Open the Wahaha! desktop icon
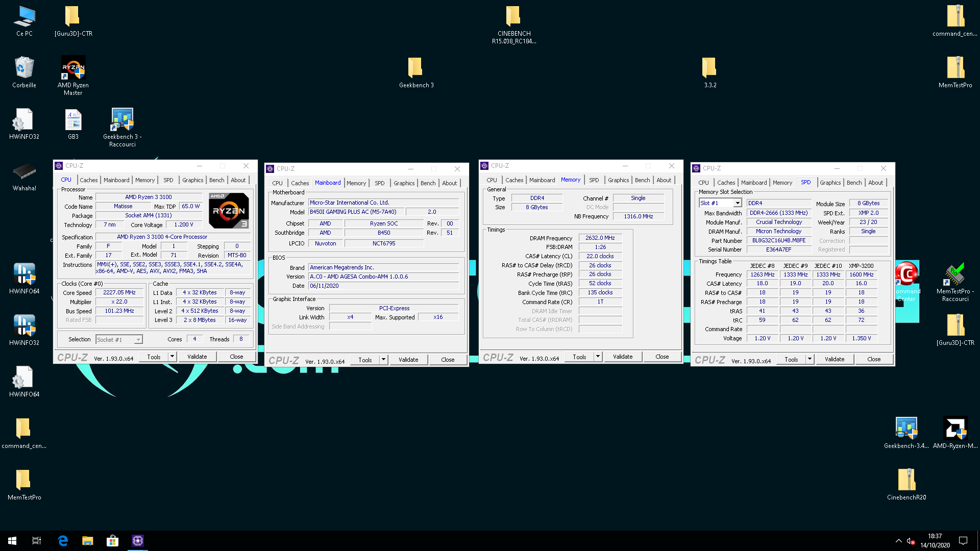 (x=24, y=176)
